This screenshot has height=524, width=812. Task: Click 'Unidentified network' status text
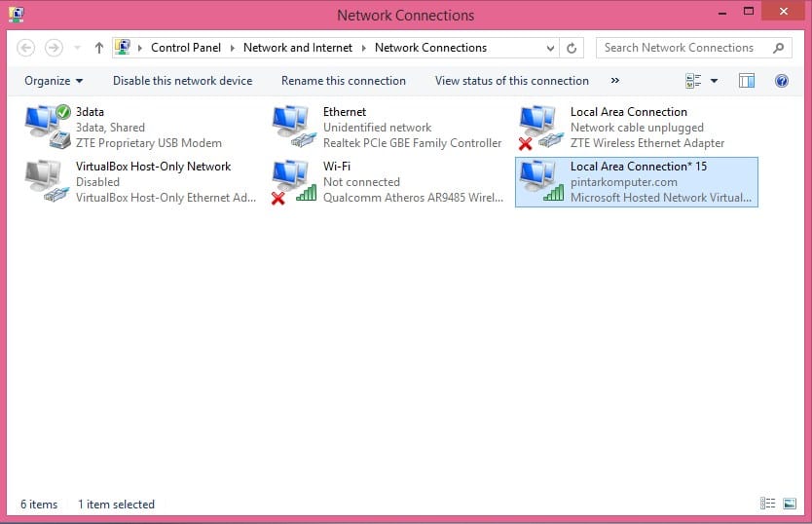[x=377, y=128]
